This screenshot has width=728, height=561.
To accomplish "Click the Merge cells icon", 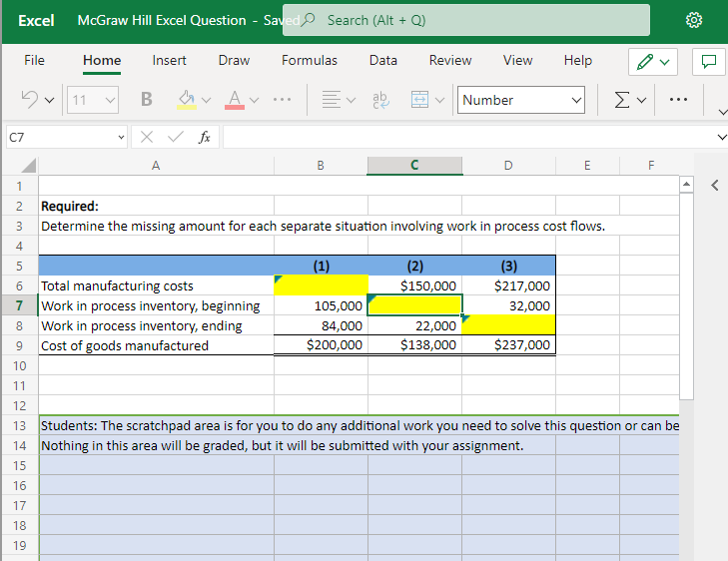I will [x=419, y=100].
